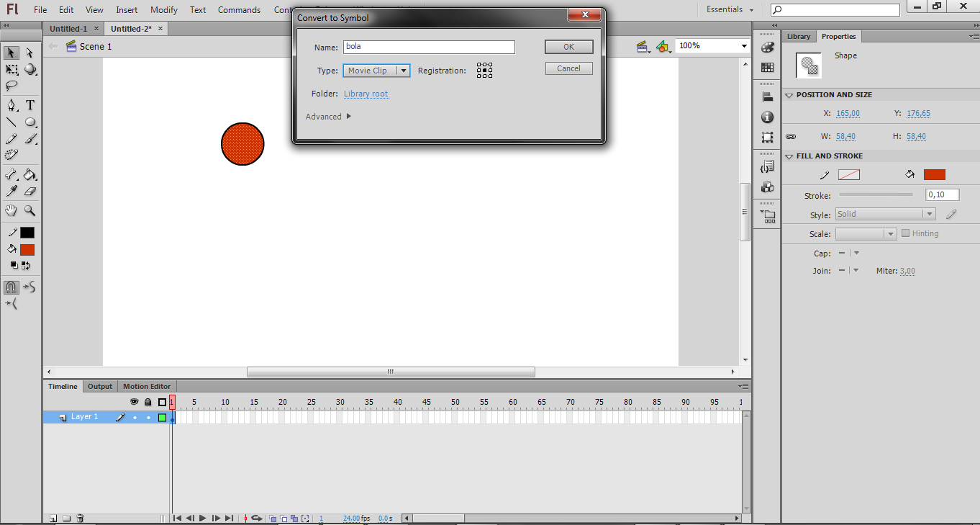Toggle width and height lock link icon

tap(791, 136)
